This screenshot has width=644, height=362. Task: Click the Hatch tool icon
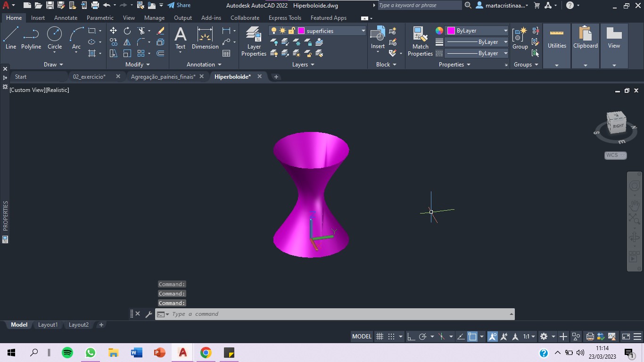click(x=92, y=53)
